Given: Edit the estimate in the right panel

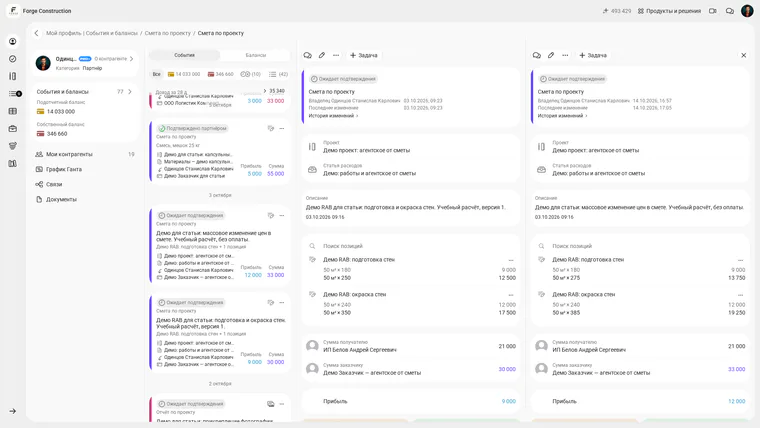Looking at the screenshot, I should pyautogui.click(x=551, y=55).
